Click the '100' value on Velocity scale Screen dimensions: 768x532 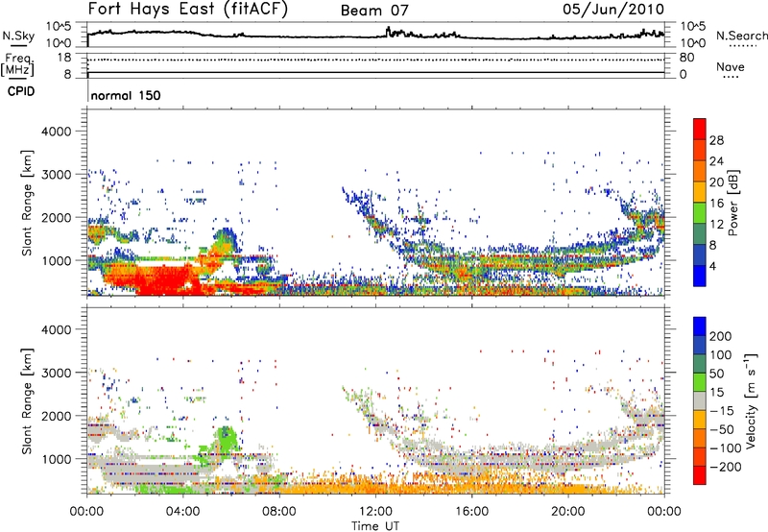click(x=721, y=354)
